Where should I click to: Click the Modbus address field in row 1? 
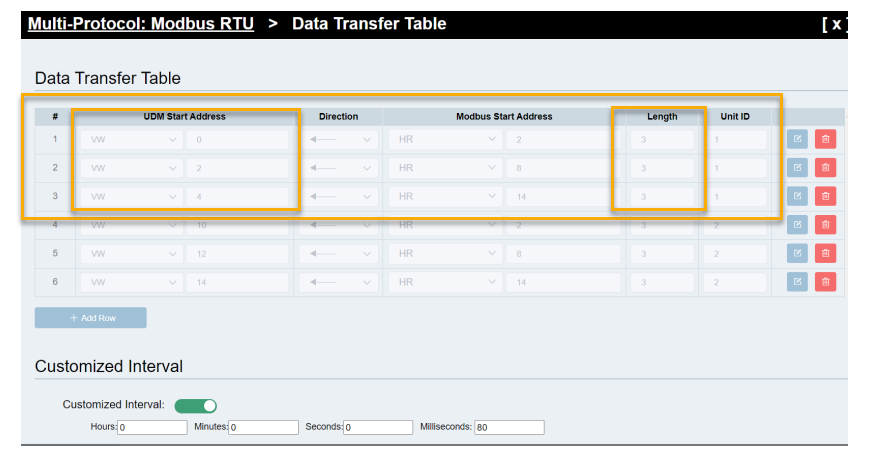click(x=563, y=140)
